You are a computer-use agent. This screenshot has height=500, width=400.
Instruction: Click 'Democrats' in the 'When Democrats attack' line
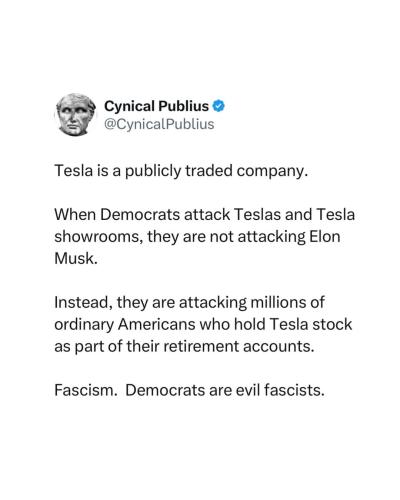click(x=140, y=214)
